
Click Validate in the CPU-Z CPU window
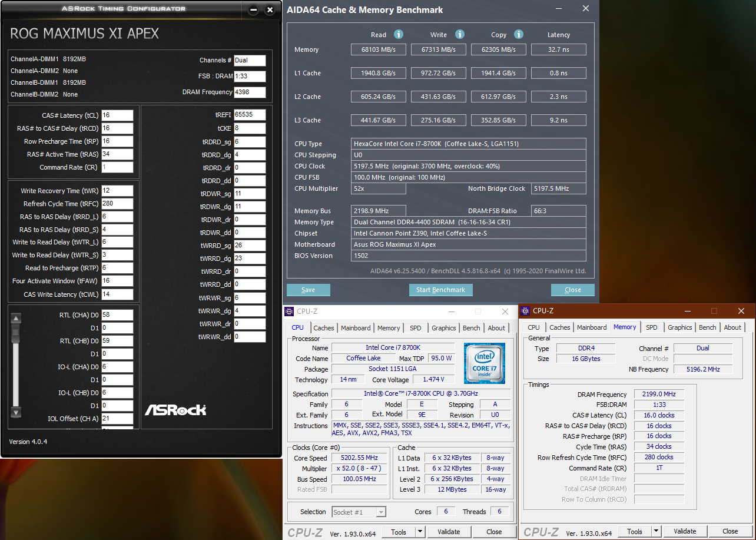pyautogui.click(x=449, y=532)
